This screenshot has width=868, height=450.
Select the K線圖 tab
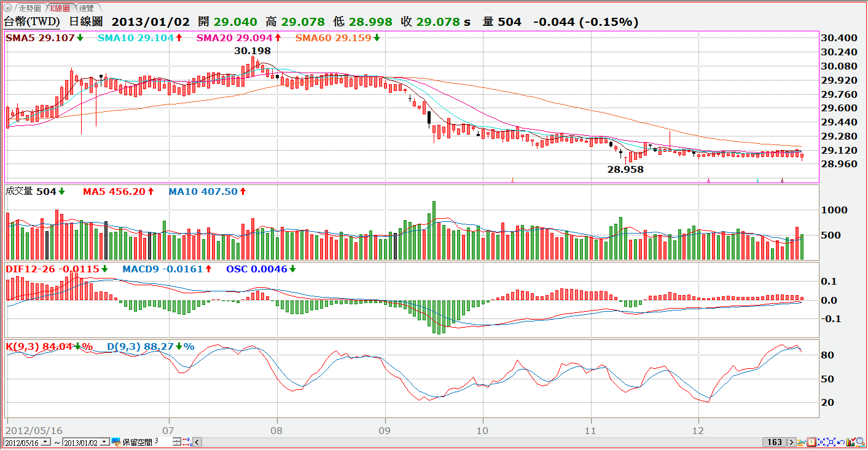(x=61, y=8)
